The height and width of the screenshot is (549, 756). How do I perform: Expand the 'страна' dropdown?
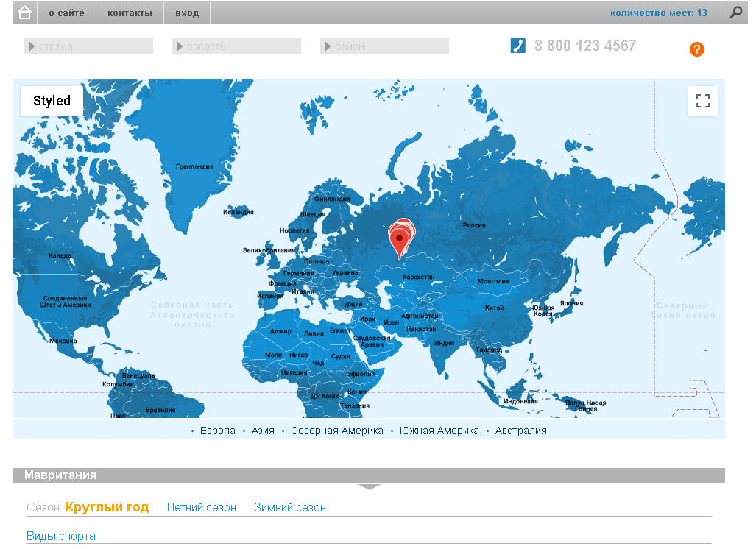(89, 46)
